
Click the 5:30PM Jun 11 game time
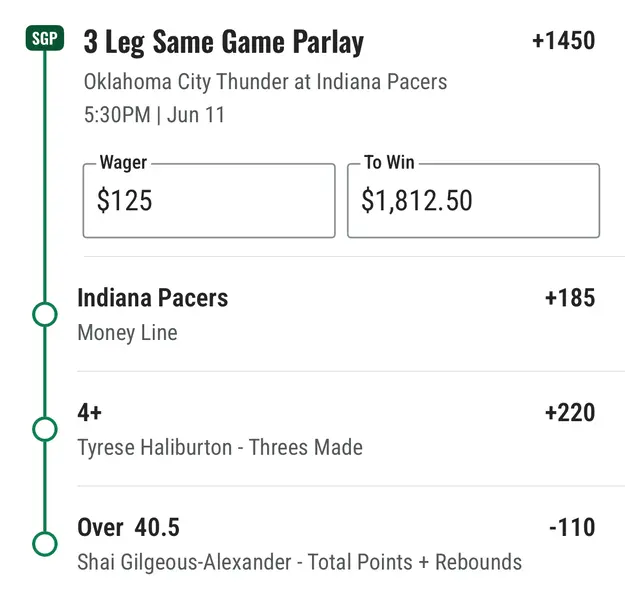point(155,114)
